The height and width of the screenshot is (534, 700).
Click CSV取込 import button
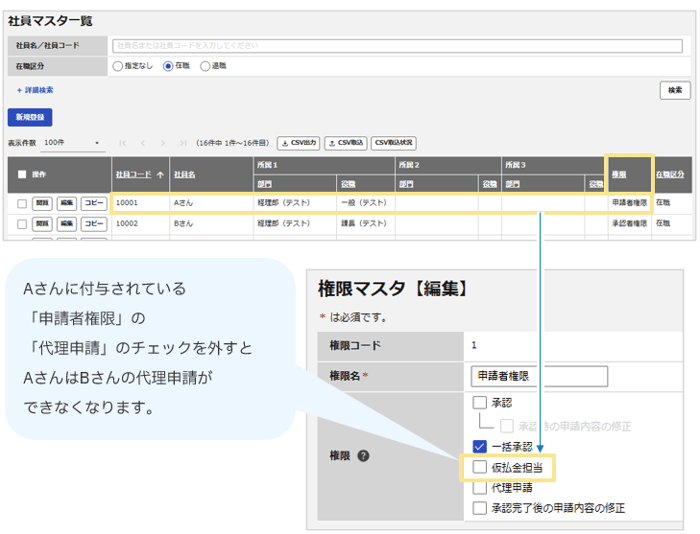coord(346,143)
